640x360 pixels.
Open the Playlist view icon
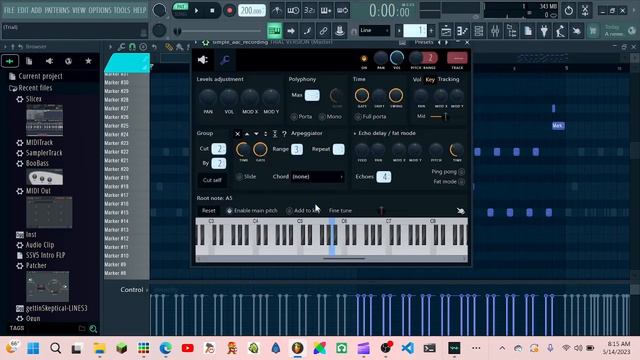446,31
